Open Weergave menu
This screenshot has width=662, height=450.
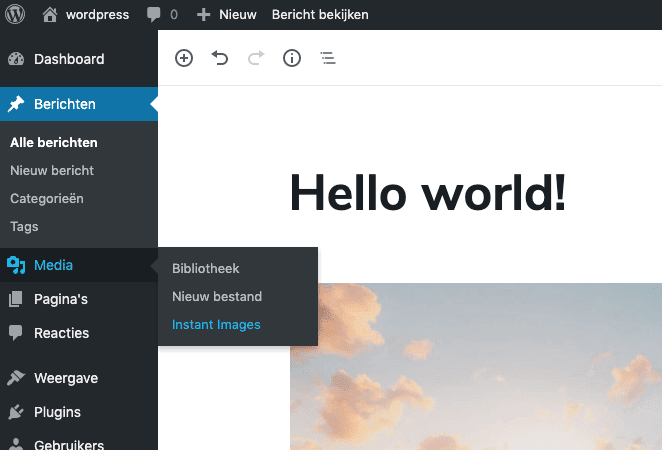(x=79, y=378)
